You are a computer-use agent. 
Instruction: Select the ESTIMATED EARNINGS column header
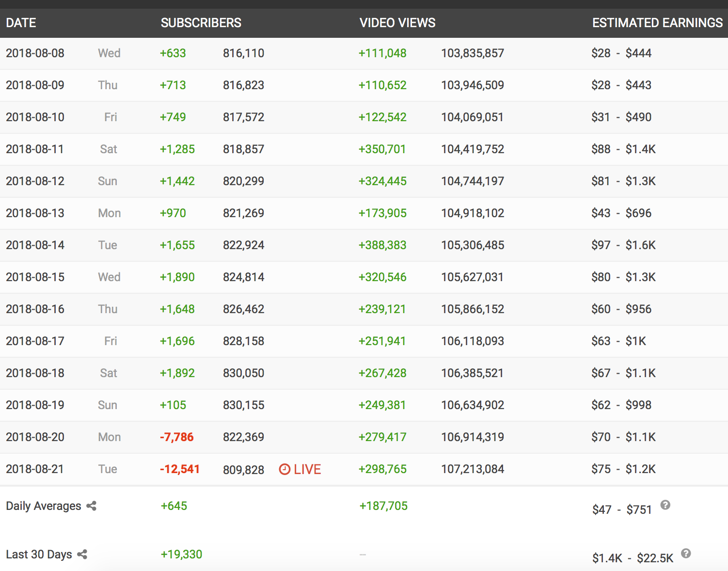[657, 23]
